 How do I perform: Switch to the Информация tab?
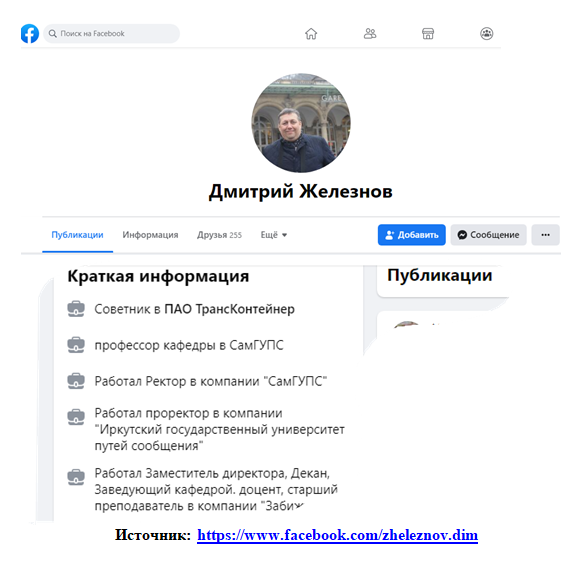pos(150,235)
